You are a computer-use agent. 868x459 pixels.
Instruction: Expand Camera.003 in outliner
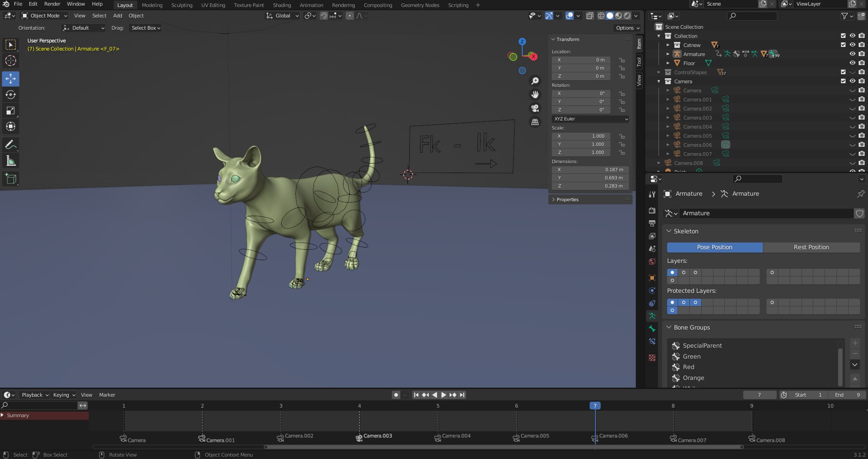click(668, 117)
